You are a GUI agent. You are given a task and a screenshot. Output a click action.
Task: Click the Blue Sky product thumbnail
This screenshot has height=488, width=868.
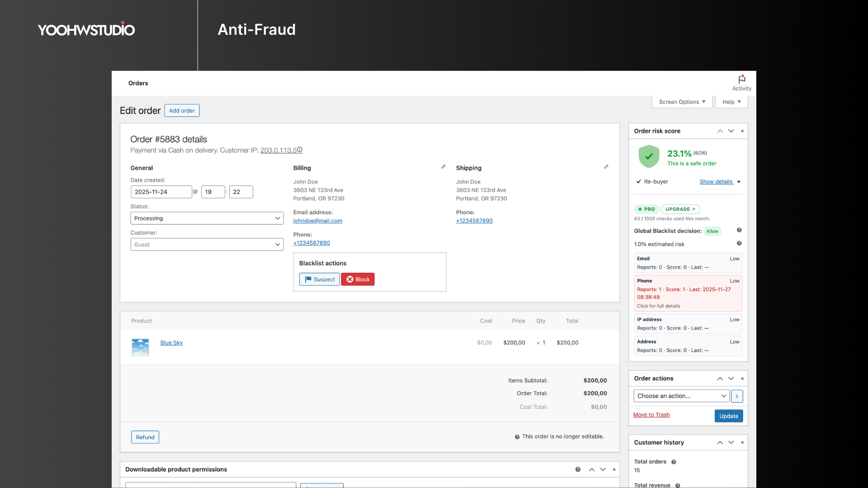click(x=140, y=347)
